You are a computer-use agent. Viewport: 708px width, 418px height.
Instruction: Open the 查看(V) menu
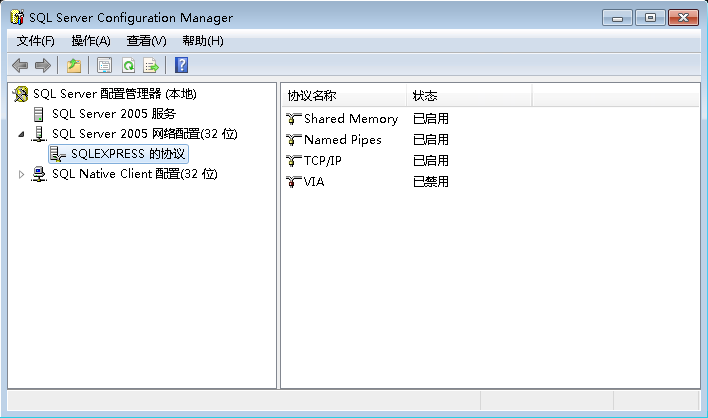146,41
